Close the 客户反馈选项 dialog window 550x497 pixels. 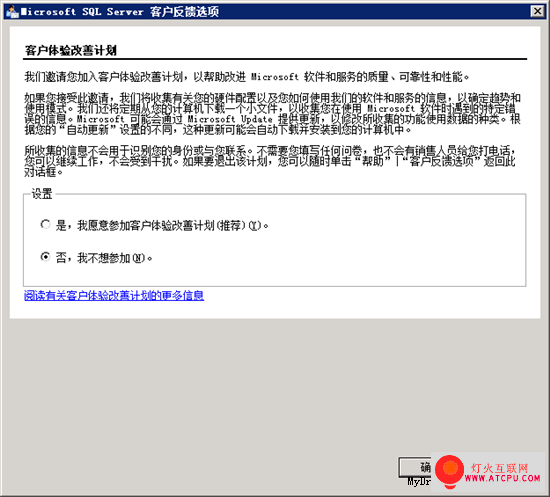point(537,11)
